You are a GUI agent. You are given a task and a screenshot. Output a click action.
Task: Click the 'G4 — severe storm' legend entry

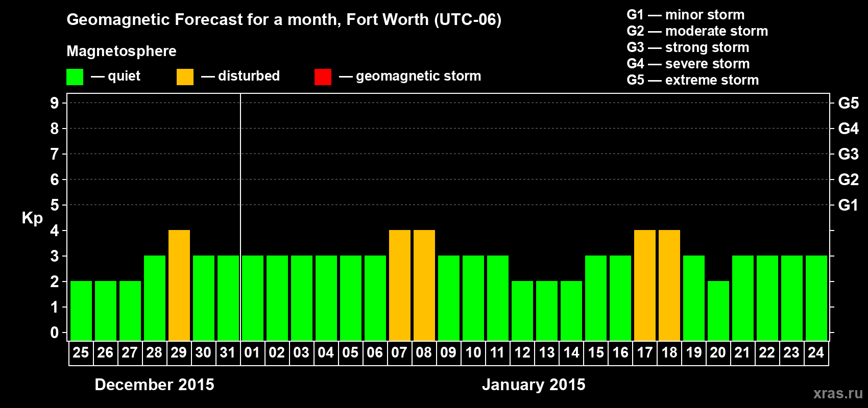(x=688, y=64)
